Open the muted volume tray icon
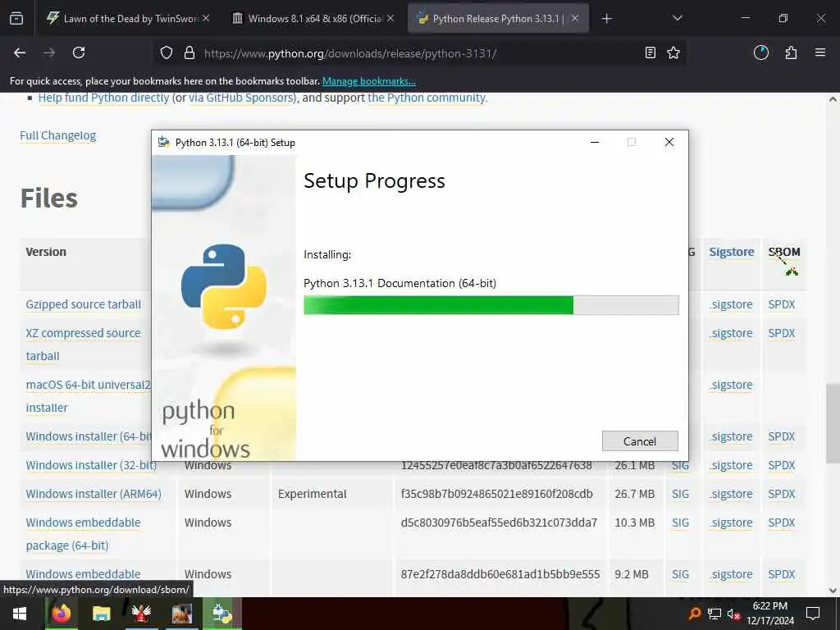Screen dimensions: 840x630 click(733, 614)
